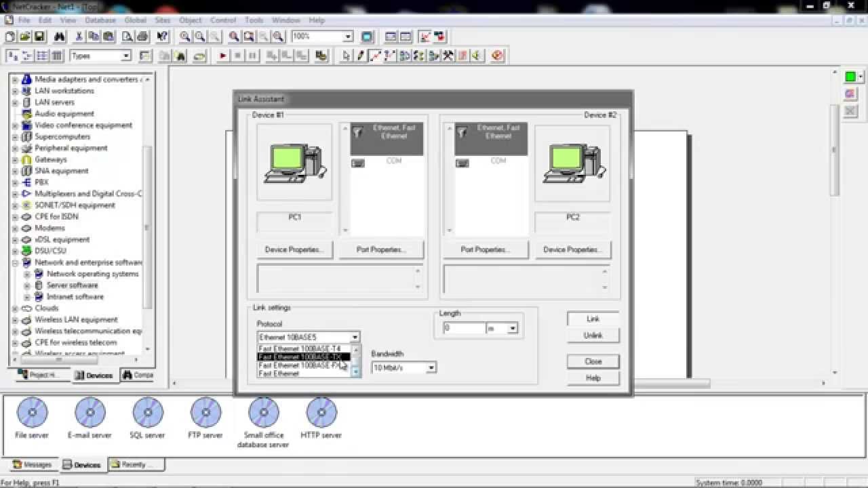Click the red Start animation play icon
Image resolution: width=868 pixels, height=488 pixels.
(223, 56)
